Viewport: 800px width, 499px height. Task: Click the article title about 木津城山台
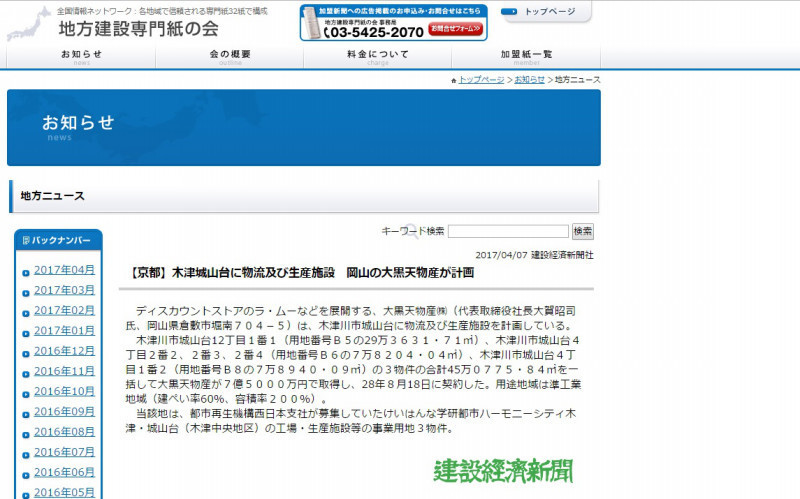[x=301, y=272]
